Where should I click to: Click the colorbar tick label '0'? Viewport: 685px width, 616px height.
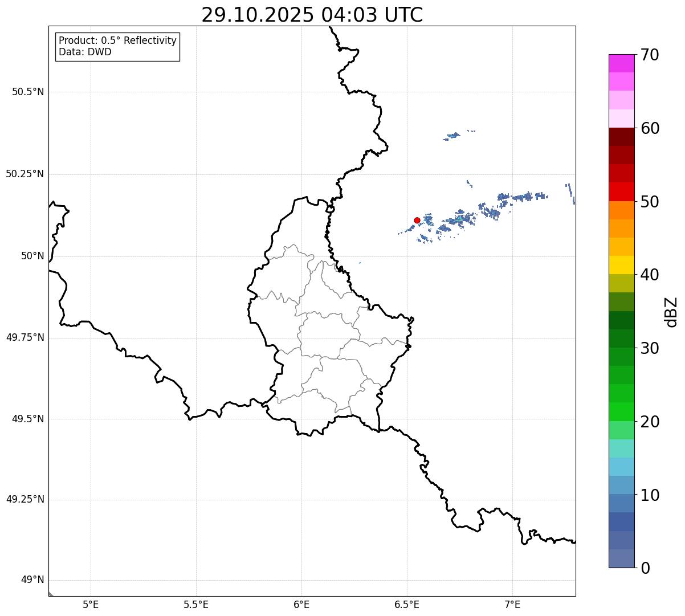point(645,568)
